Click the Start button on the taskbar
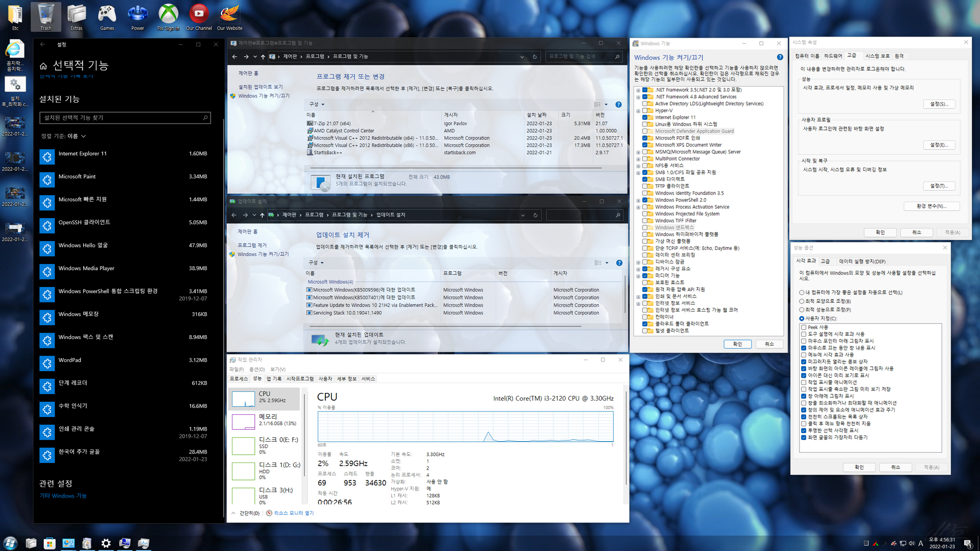Screen dimensions: 980x551 coord(10,543)
